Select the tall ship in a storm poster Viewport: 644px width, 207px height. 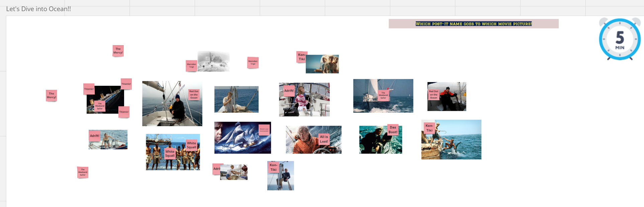coord(243,138)
